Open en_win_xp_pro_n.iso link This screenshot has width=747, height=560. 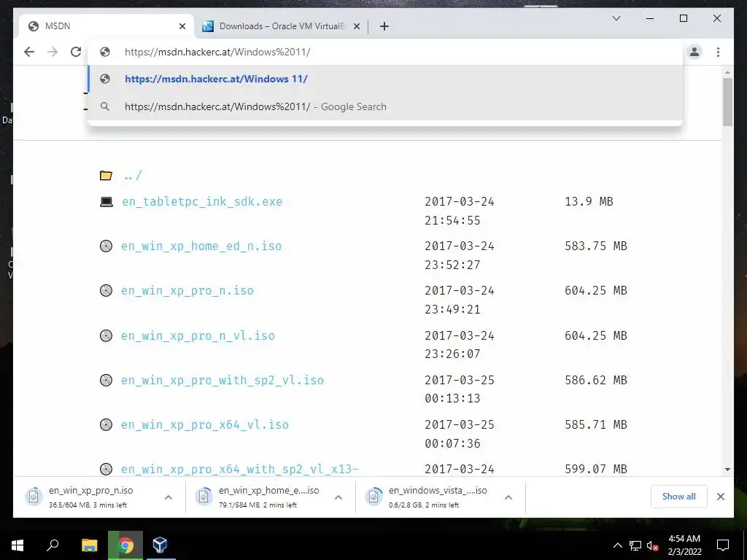pyautogui.click(x=187, y=290)
